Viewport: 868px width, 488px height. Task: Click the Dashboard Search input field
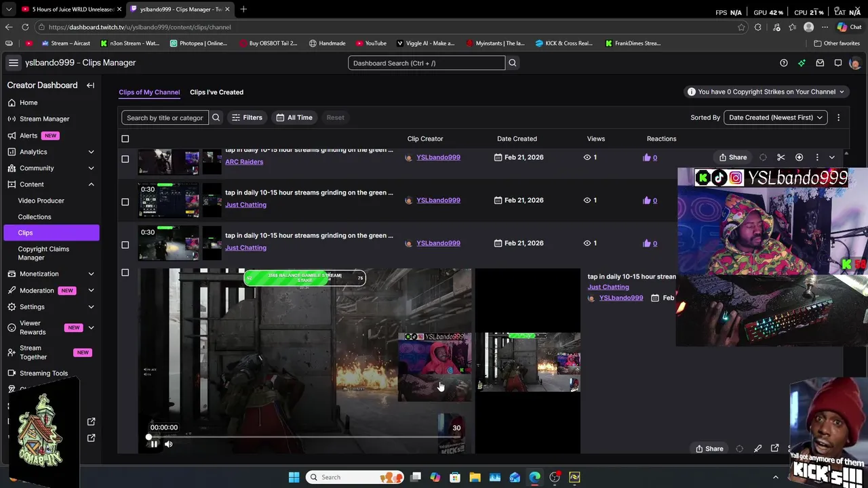[x=427, y=63]
